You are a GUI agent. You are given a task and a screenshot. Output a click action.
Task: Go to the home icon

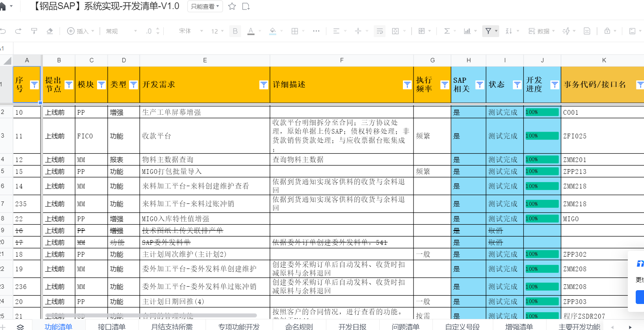[3, 6]
